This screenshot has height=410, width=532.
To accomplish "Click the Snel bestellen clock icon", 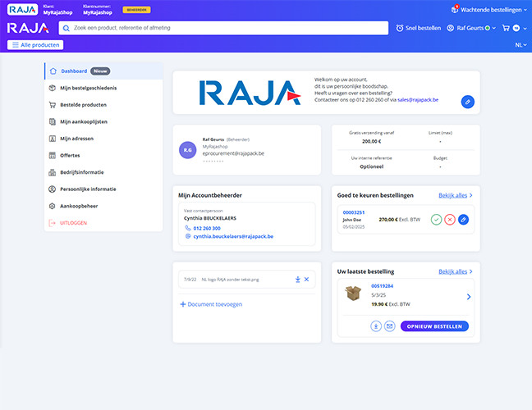I will pyautogui.click(x=400, y=28).
